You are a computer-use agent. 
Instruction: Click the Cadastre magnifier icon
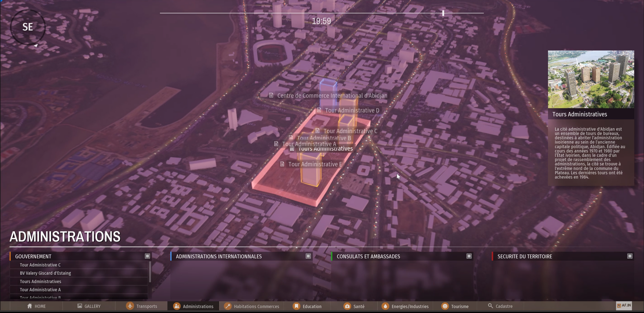[490, 306]
